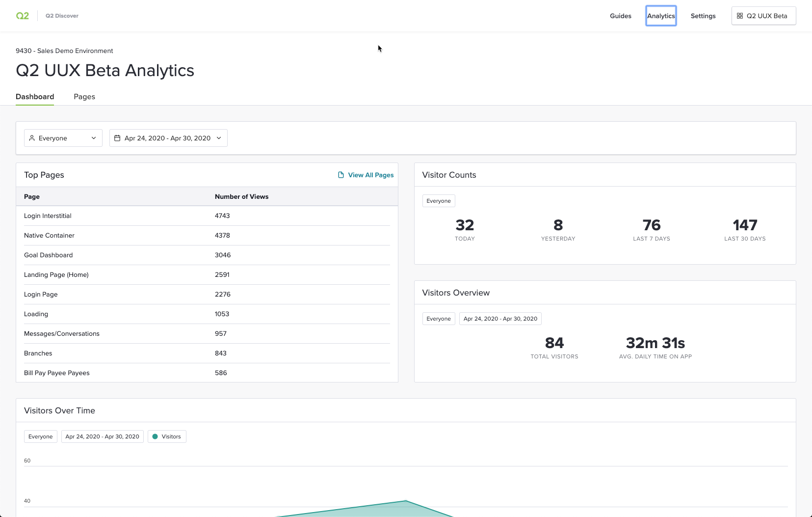The height and width of the screenshot is (517, 812).
Task: Click the grid icon in Q2 UUX Beta button
Action: 740,16
